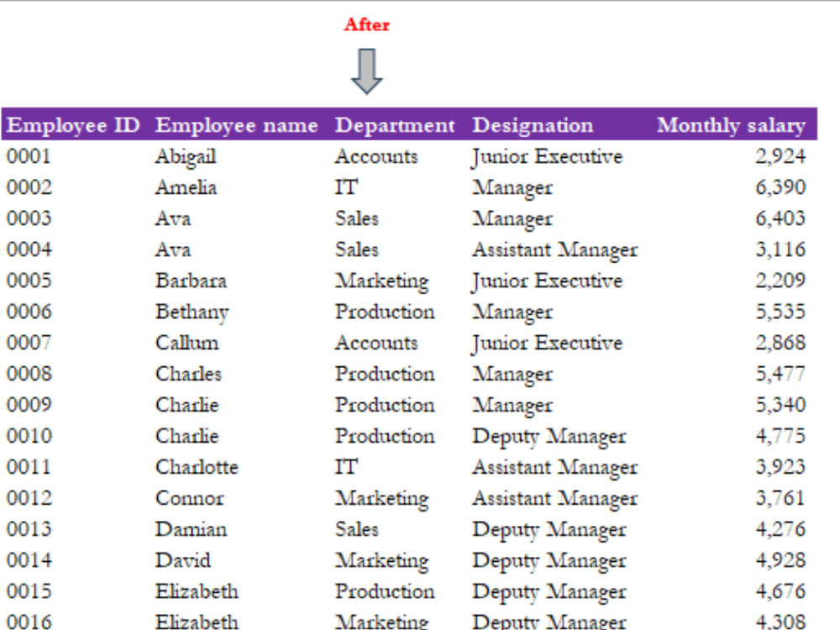The height and width of the screenshot is (630, 840).
Task: Select Production in row 0015
Action: tap(385, 591)
